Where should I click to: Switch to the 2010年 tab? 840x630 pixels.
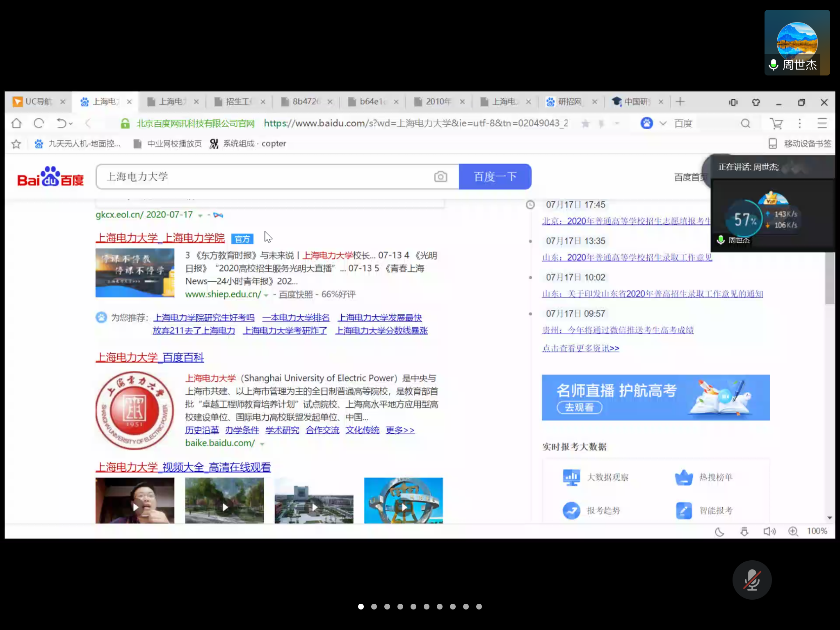(x=438, y=102)
